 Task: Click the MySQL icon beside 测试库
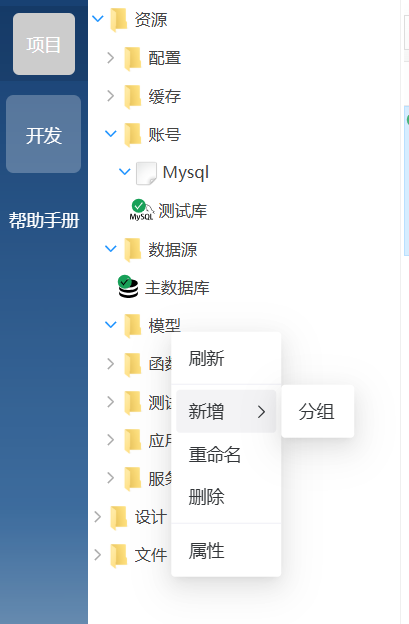(141, 210)
